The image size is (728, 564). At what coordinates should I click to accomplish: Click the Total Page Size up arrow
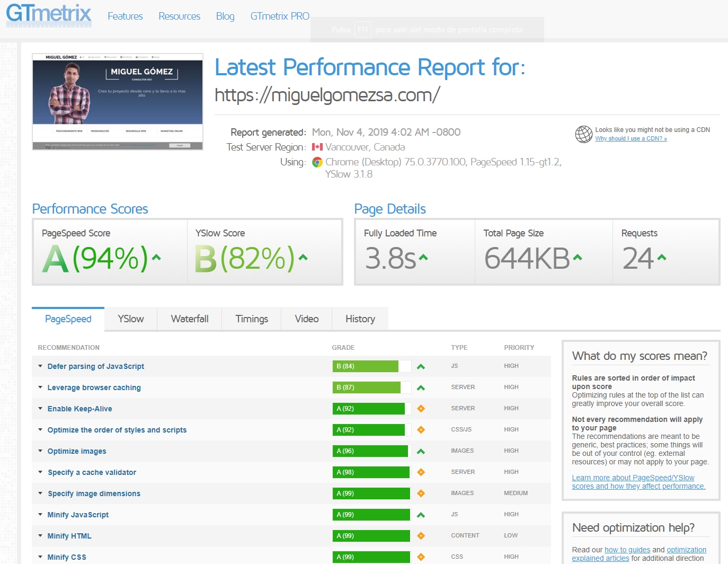click(x=578, y=258)
